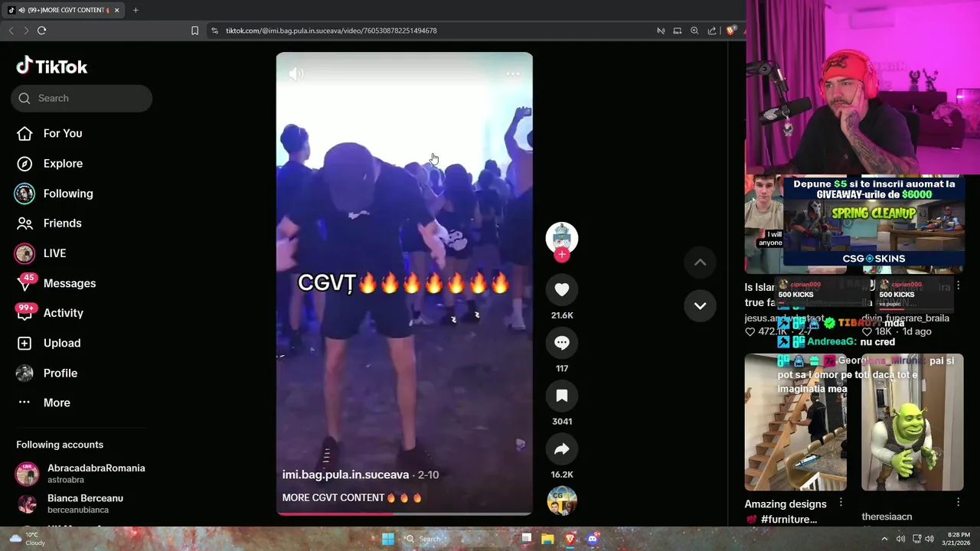Click the cast screen icon in address bar
This screenshot has width=980, height=551.
click(x=678, y=31)
